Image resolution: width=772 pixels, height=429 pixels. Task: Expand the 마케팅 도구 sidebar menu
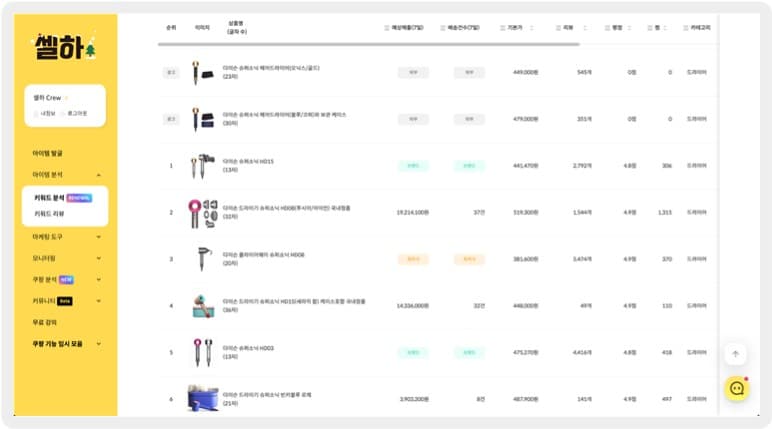(x=98, y=237)
